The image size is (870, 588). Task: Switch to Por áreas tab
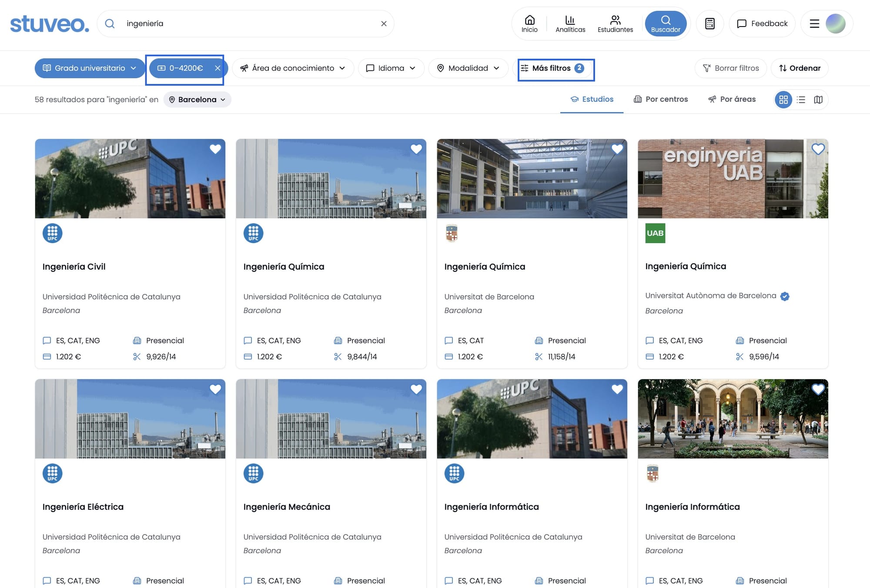(x=732, y=99)
